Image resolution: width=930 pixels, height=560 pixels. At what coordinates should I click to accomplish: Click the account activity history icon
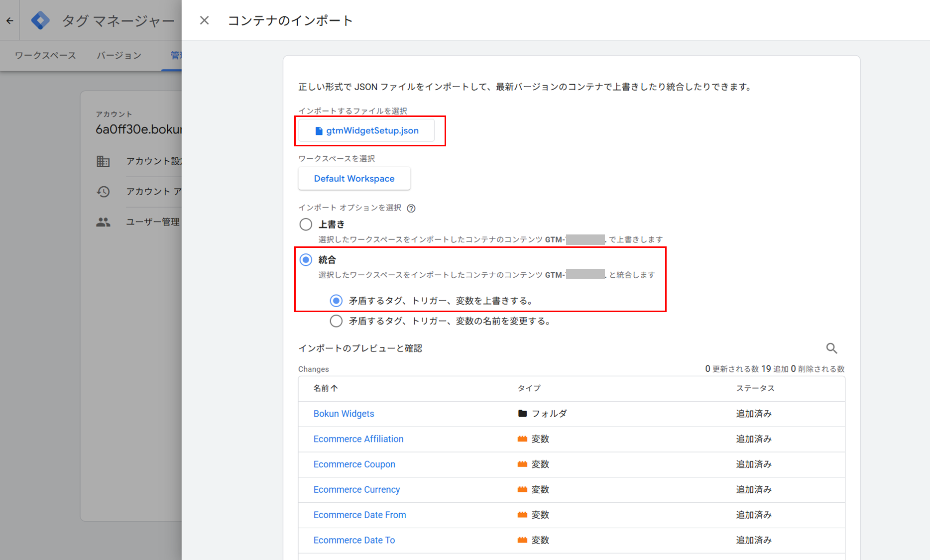tap(103, 192)
